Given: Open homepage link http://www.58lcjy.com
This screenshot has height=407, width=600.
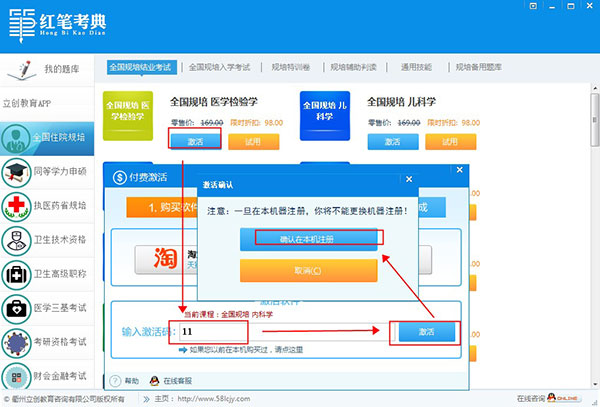Looking at the screenshot, I should point(214,399).
